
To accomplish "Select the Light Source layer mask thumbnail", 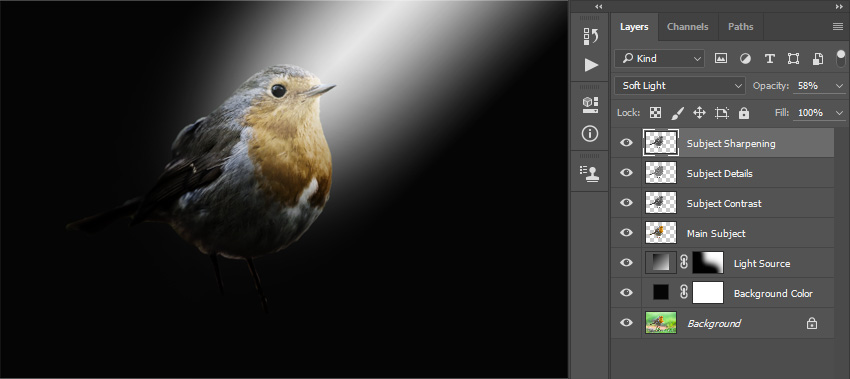I will tap(708, 263).
